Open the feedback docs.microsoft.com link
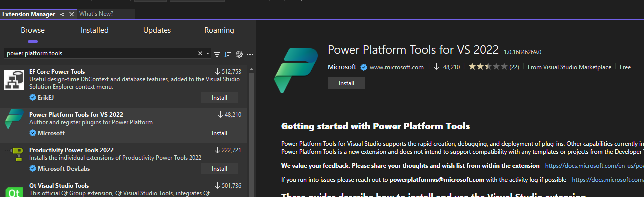 pyautogui.click(x=595, y=165)
